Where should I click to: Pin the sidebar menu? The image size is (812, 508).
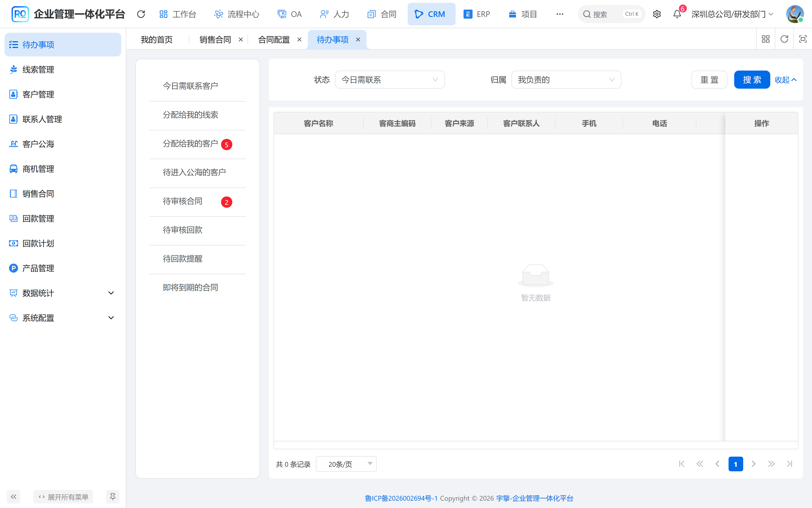[112, 497]
